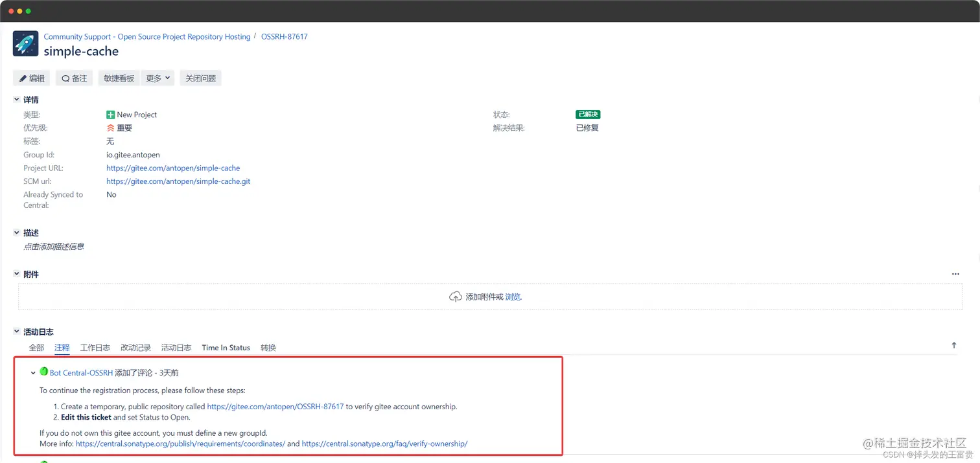Click the red window close button
Image resolution: width=980 pixels, height=463 pixels.
pyautogui.click(x=11, y=11)
